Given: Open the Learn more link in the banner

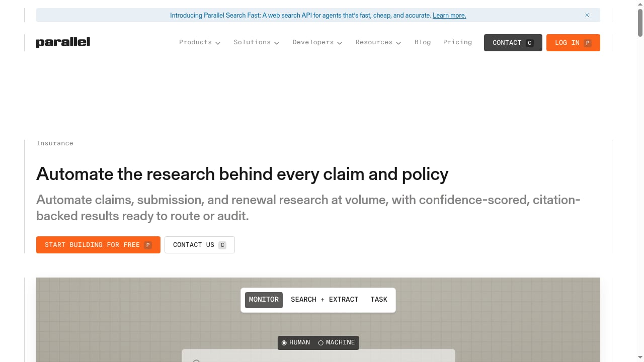Looking at the screenshot, I should pyautogui.click(x=449, y=15).
